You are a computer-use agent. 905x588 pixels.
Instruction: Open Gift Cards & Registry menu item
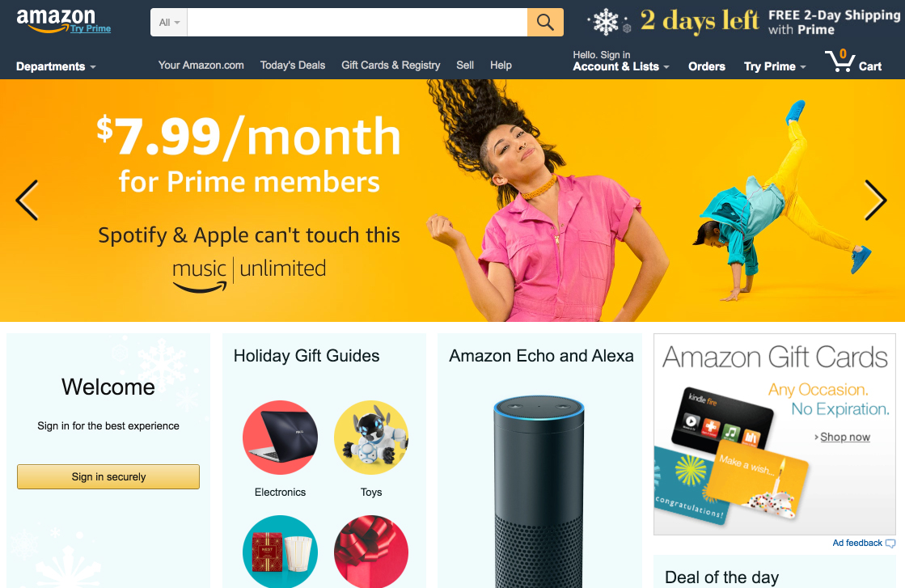(391, 66)
